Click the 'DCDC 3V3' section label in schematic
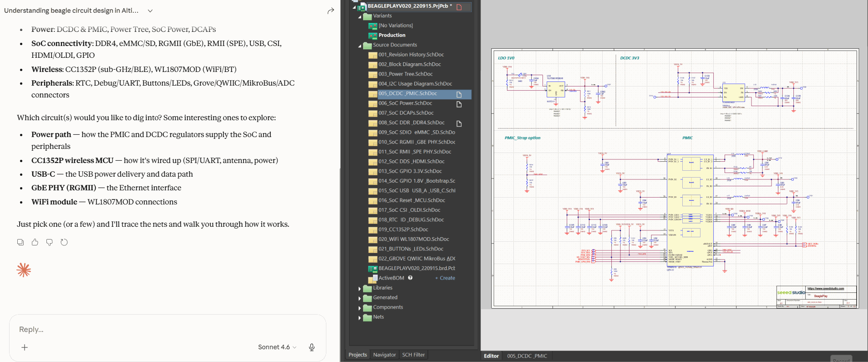This screenshot has height=362, width=868. [x=629, y=58]
